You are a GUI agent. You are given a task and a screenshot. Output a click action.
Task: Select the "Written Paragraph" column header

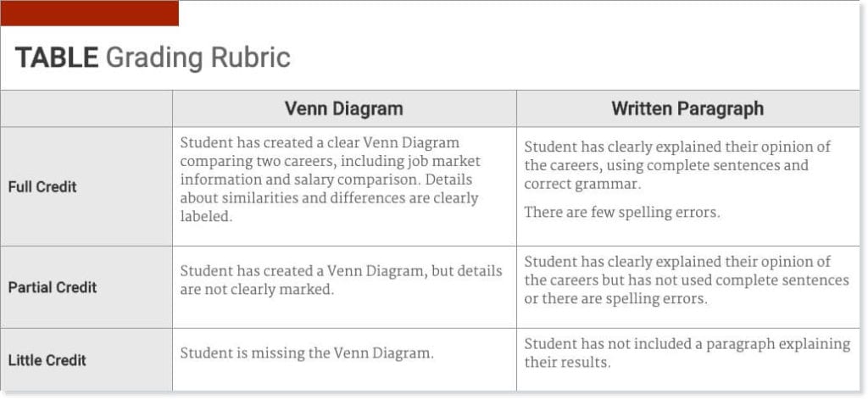click(687, 108)
